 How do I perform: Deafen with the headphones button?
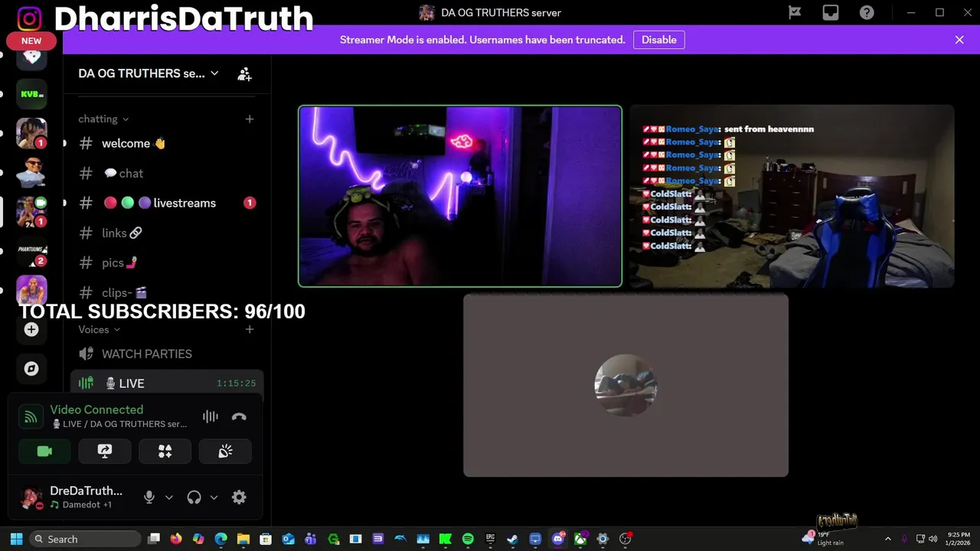[194, 497]
